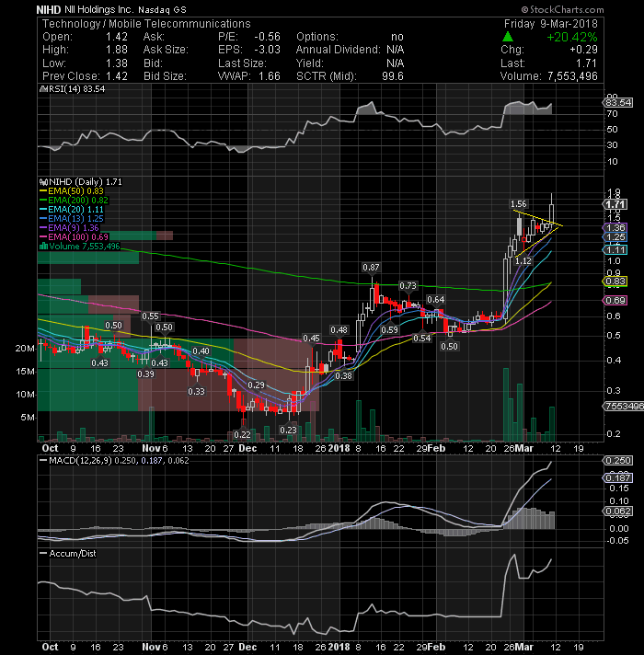This screenshot has height=655, width=644.
Task: Click the Accum/Dist indicator label
Action: point(73,554)
